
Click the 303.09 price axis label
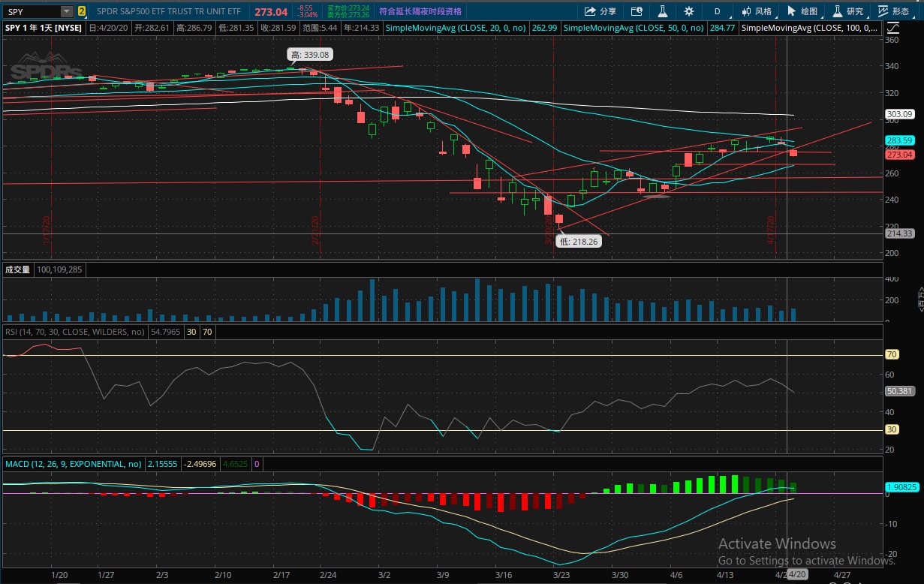899,114
